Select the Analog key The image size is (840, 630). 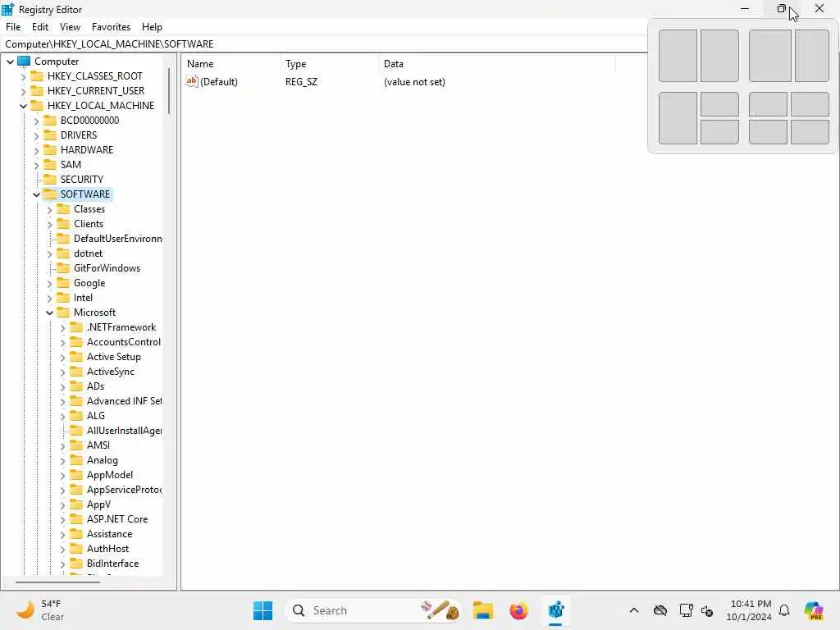[x=103, y=459]
